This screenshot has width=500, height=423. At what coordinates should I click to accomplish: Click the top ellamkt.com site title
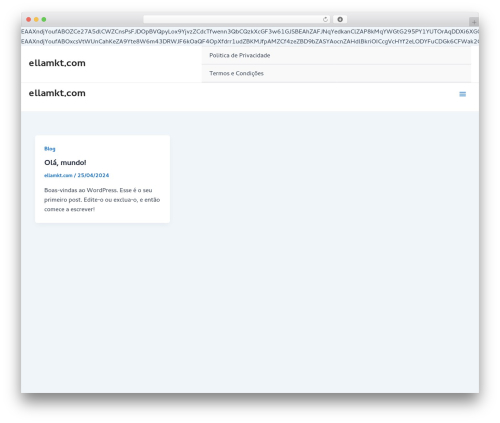click(57, 63)
